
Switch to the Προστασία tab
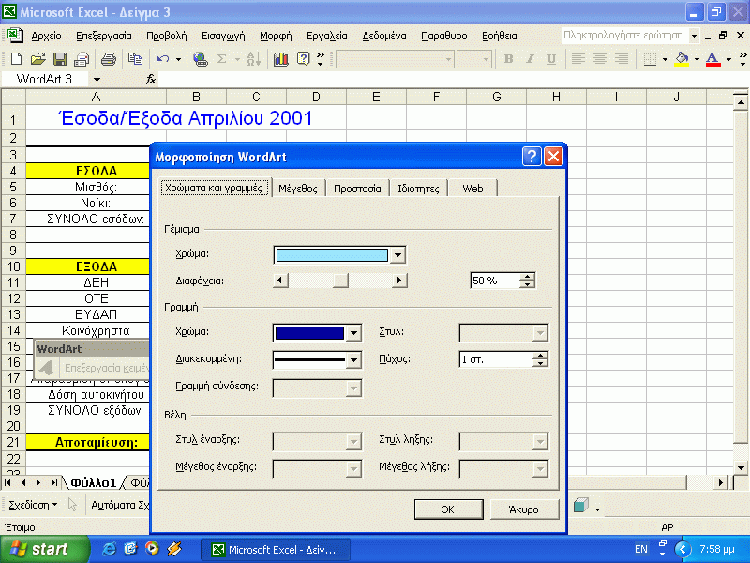click(x=357, y=188)
